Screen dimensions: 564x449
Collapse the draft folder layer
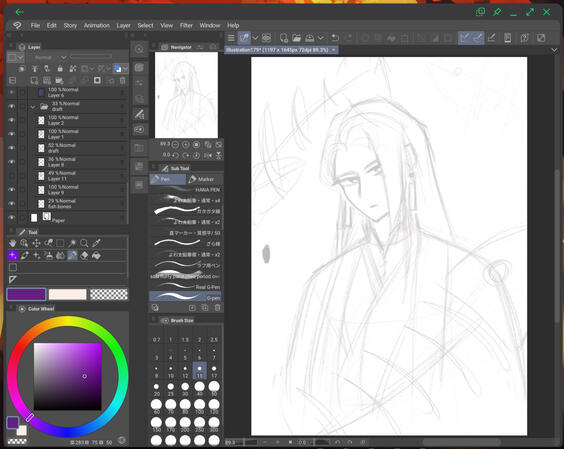pyautogui.click(x=33, y=106)
